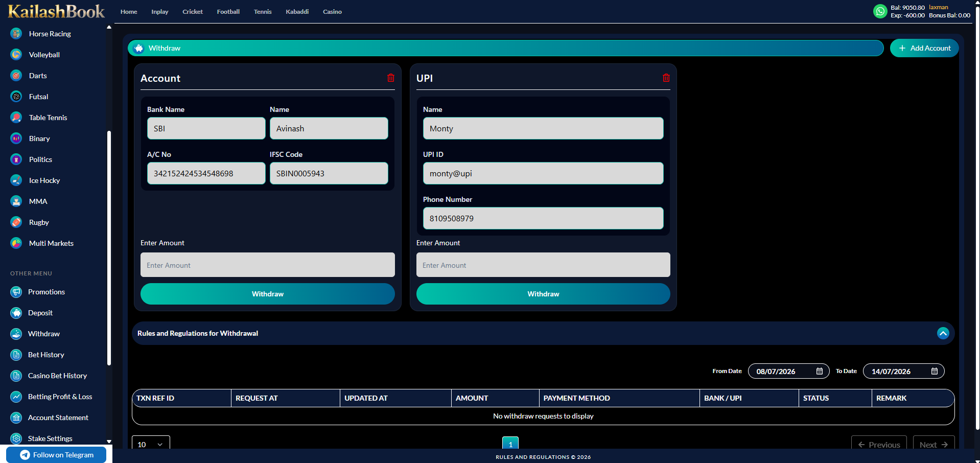This screenshot has width=980, height=463.
Task: Click the sidebar scroll-up arrow
Action: [x=109, y=27]
